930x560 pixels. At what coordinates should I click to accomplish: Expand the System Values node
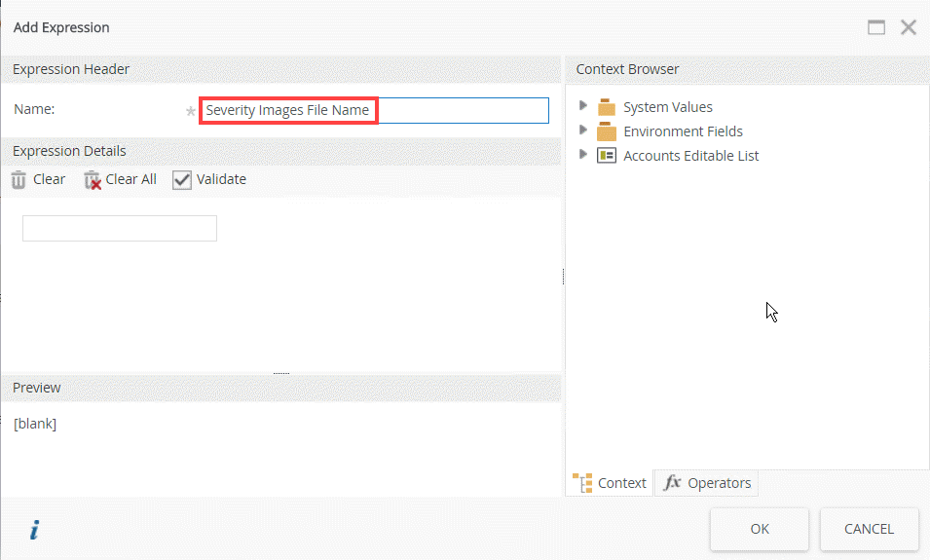[x=583, y=106]
